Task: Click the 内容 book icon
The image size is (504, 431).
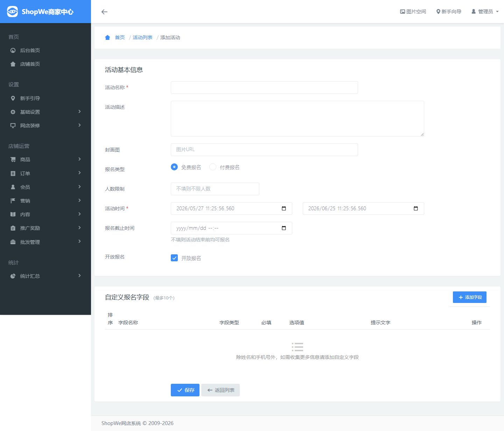Action: [13, 214]
